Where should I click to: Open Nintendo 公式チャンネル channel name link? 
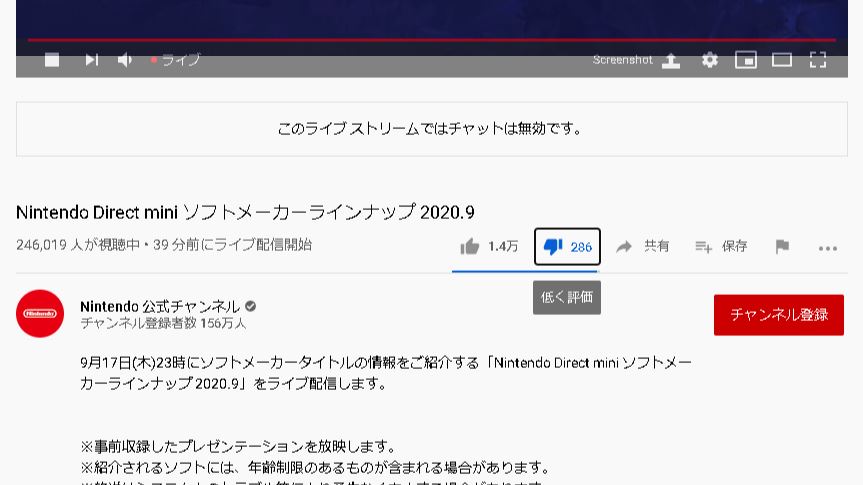(x=160, y=306)
